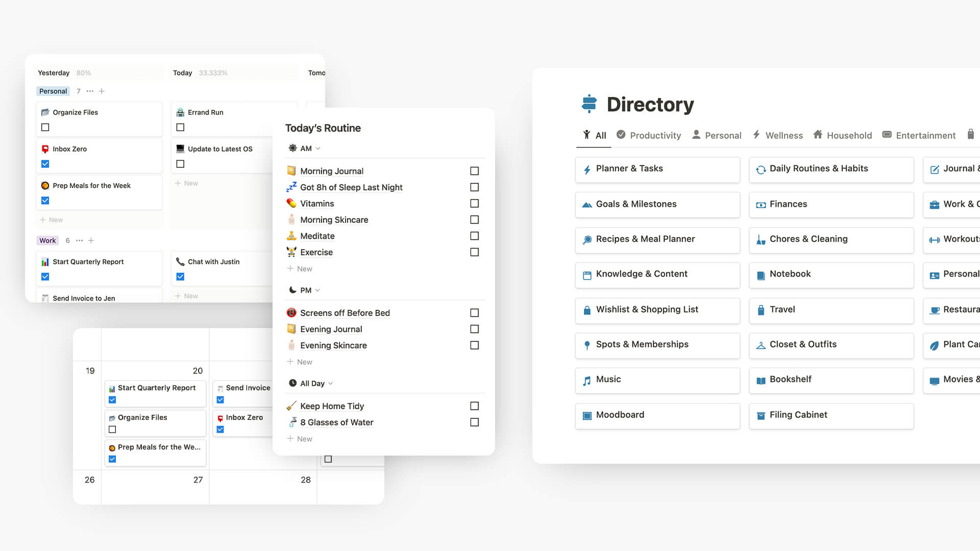Click the Planner & Tasks icon
The image size is (980, 551).
(x=587, y=168)
